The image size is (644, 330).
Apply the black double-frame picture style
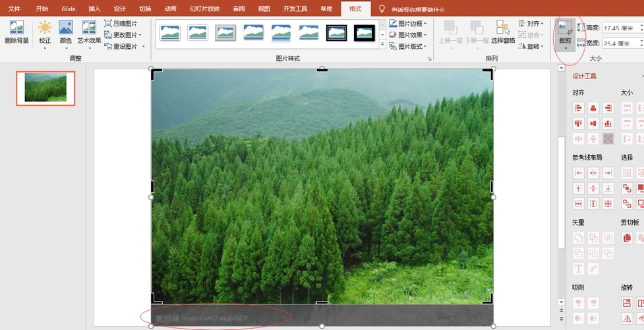click(x=336, y=32)
